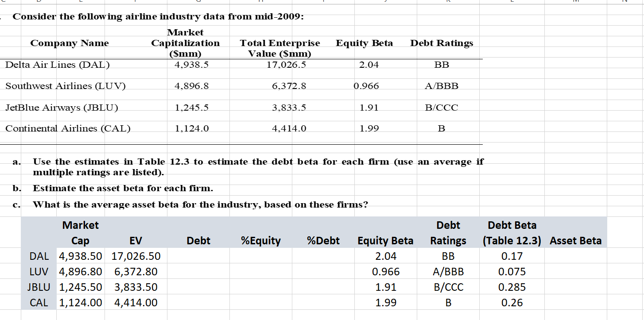Select the 'Total Enterprise Value ($mm)' header
This screenshot has height=320, width=644.
click(280, 49)
